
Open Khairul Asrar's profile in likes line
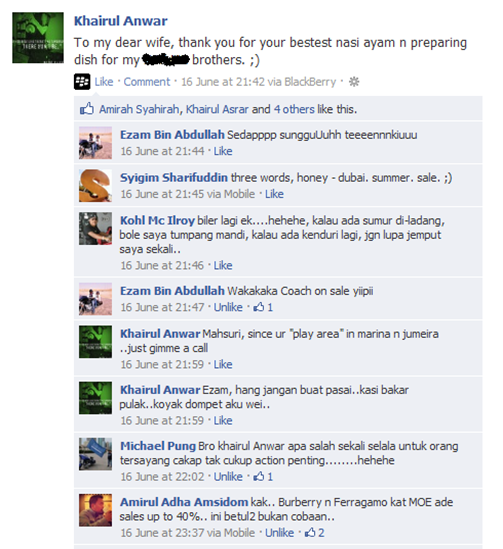point(217,109)
